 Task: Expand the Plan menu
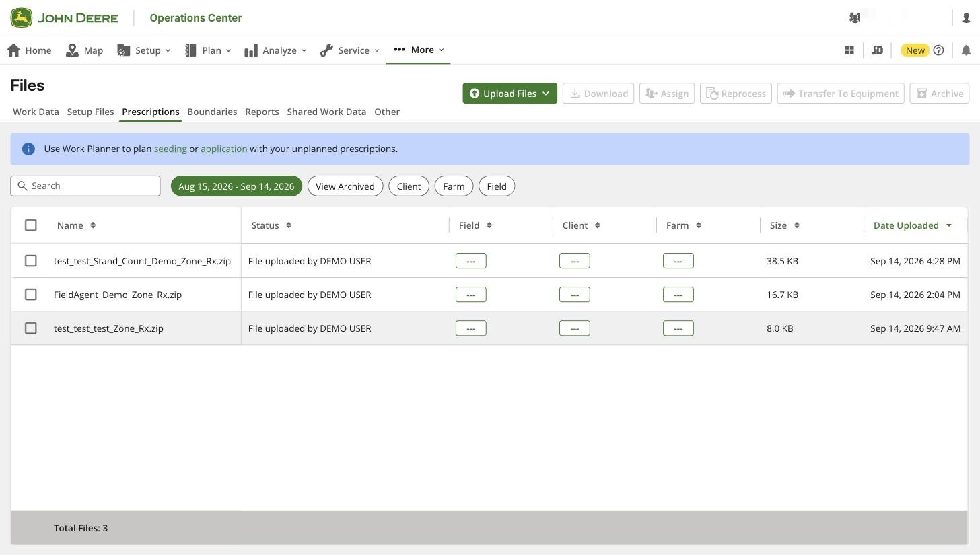[208, 50]
